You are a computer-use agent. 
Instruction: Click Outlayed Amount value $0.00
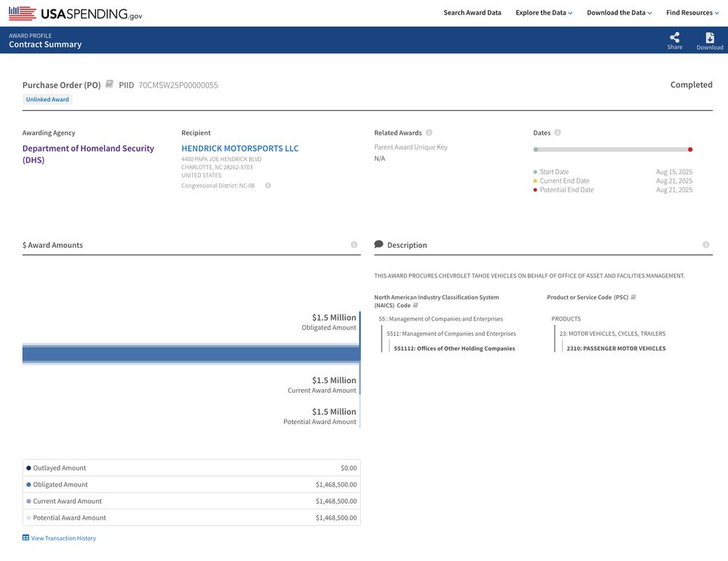(349, 468)
